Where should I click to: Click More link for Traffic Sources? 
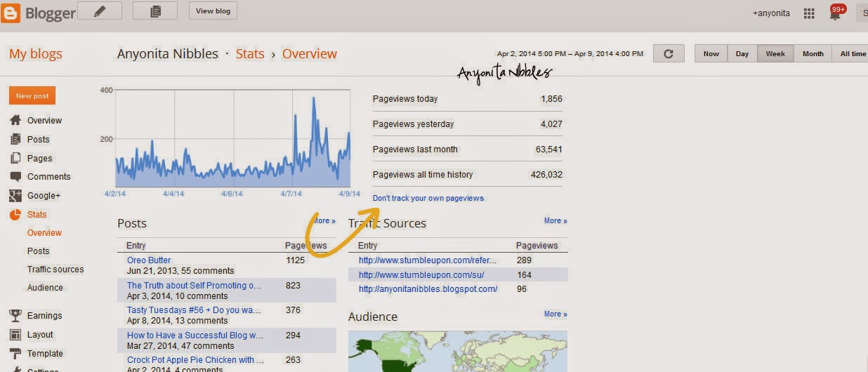click(x=555, y=220)
